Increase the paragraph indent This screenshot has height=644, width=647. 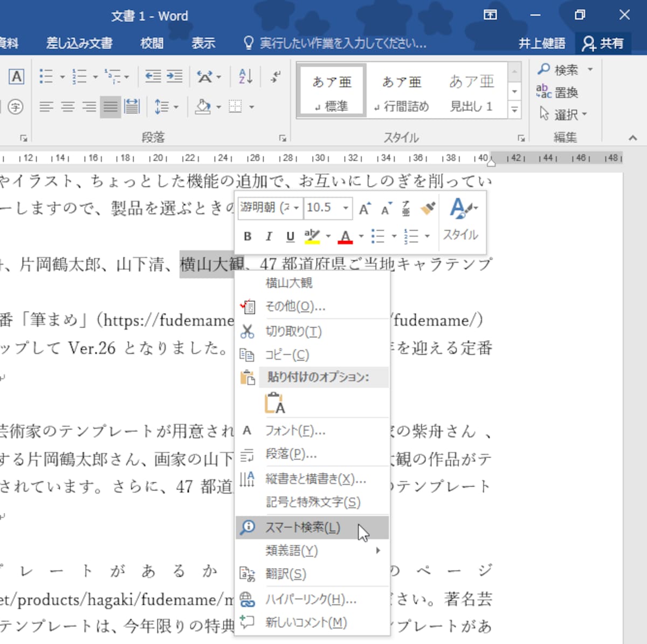click(x=175, y=77)
